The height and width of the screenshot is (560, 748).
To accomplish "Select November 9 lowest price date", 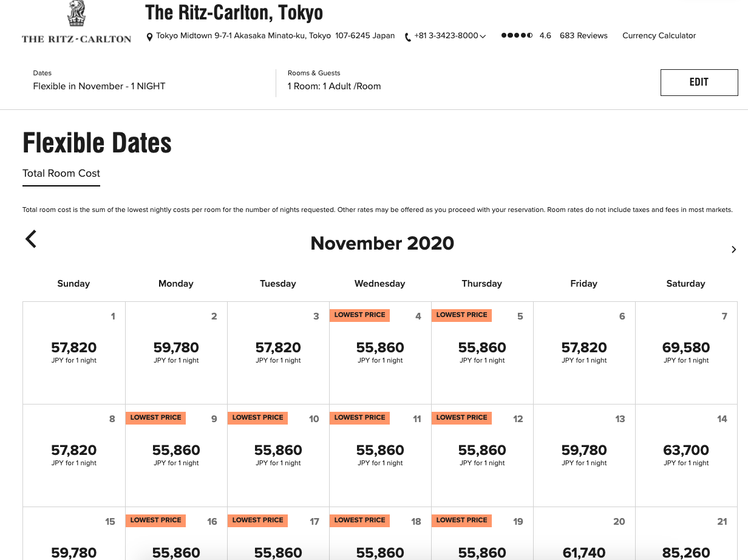I will point(176,456).
